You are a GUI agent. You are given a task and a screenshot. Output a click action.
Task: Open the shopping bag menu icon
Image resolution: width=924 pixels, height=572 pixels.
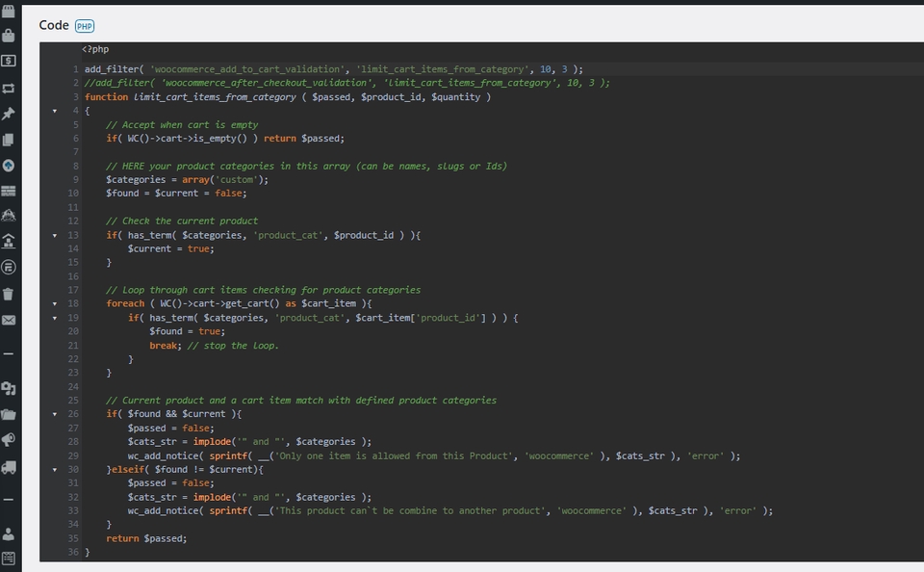tap(9, 36)
